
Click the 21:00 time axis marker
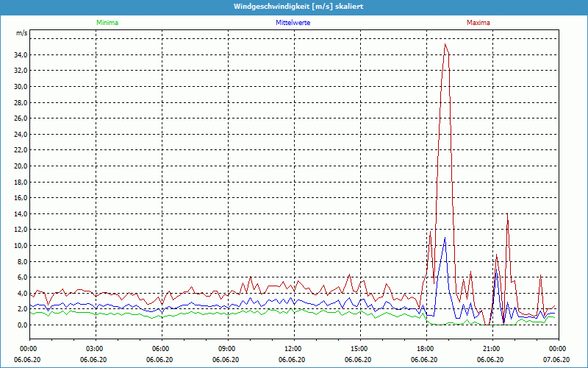(x=492, y=349)
